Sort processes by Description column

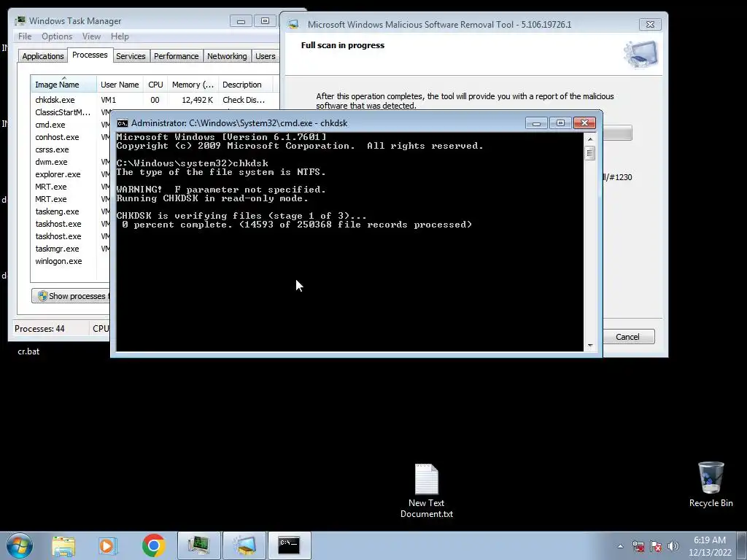coord(245,85)
